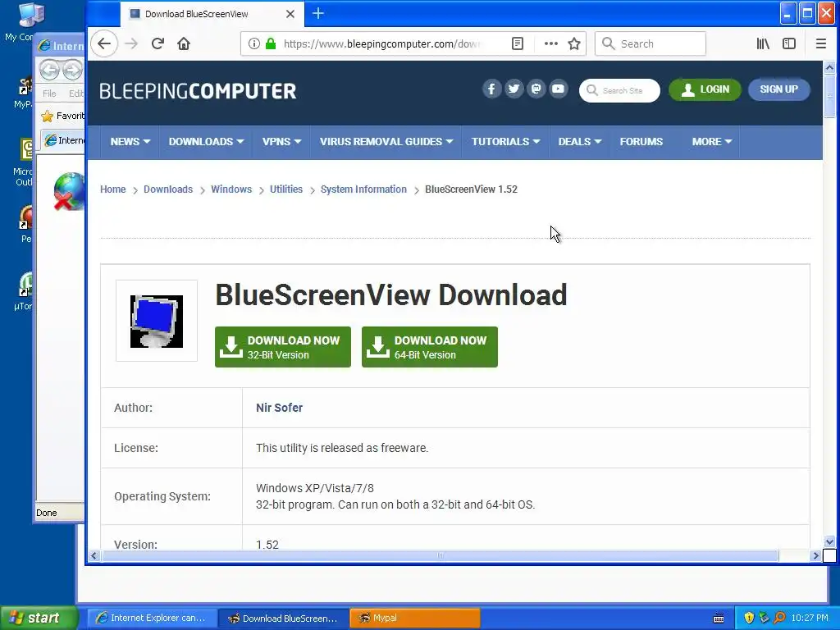Open the Utilities breadcrumb link
Viewport: 840px width, 630px height.
pos(286,189)
